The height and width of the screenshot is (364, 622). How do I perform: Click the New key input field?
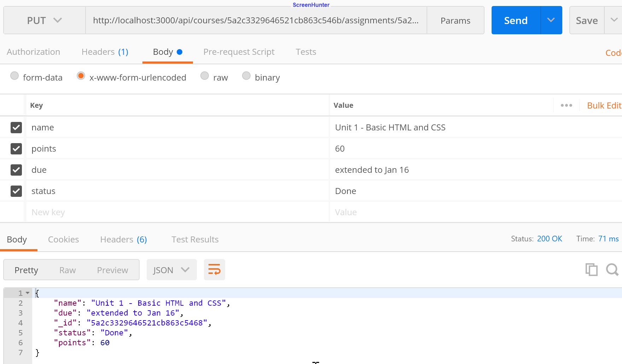coord(177,212)
